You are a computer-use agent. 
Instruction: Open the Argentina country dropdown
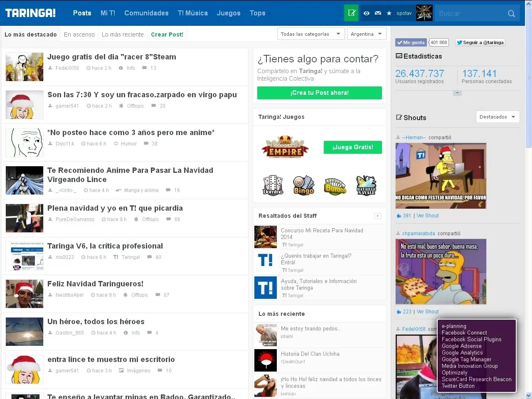point(367,34)
